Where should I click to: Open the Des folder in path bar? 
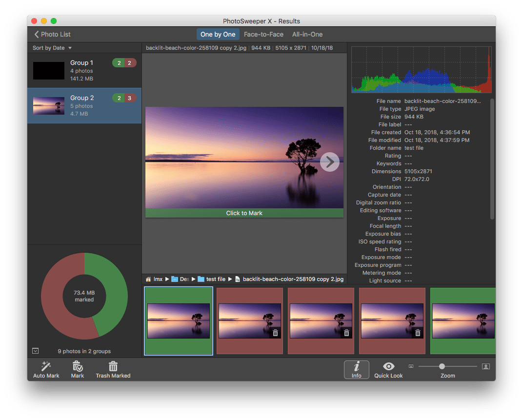click(181, 279)
